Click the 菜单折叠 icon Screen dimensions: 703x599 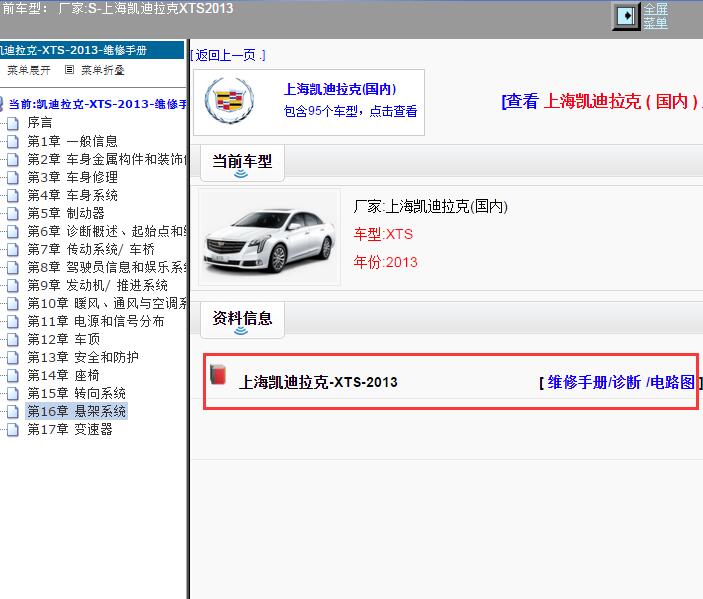[69, 69]
